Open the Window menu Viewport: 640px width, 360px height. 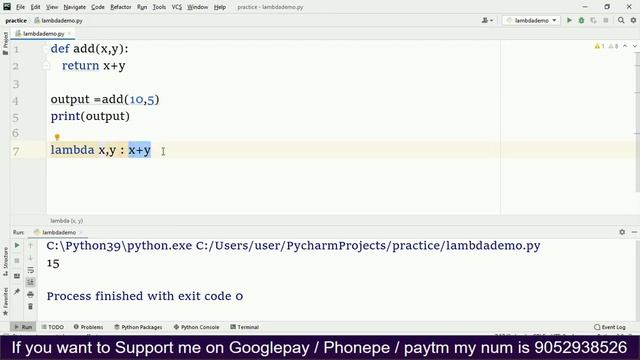pyautogui.click(x=198, y=7)
